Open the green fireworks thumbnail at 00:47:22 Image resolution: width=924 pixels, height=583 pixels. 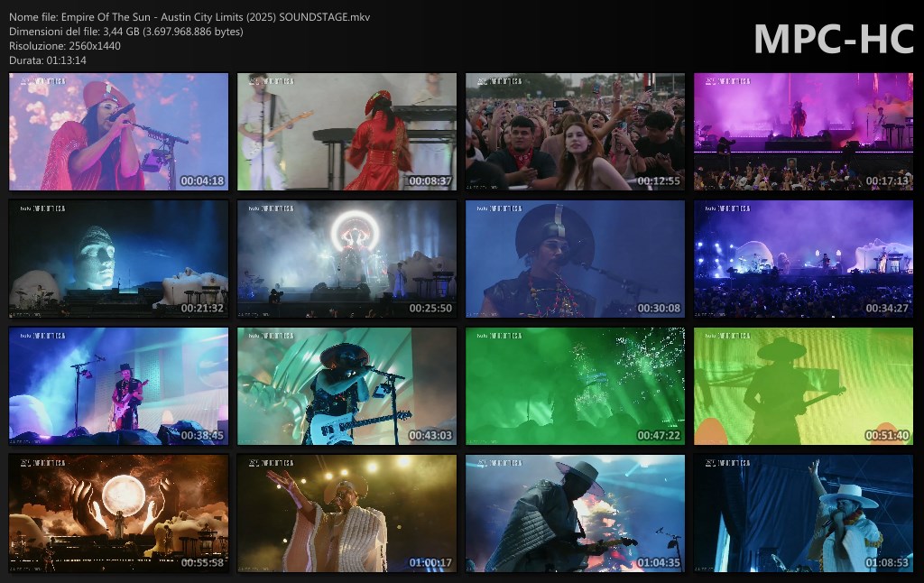point(575,386)
